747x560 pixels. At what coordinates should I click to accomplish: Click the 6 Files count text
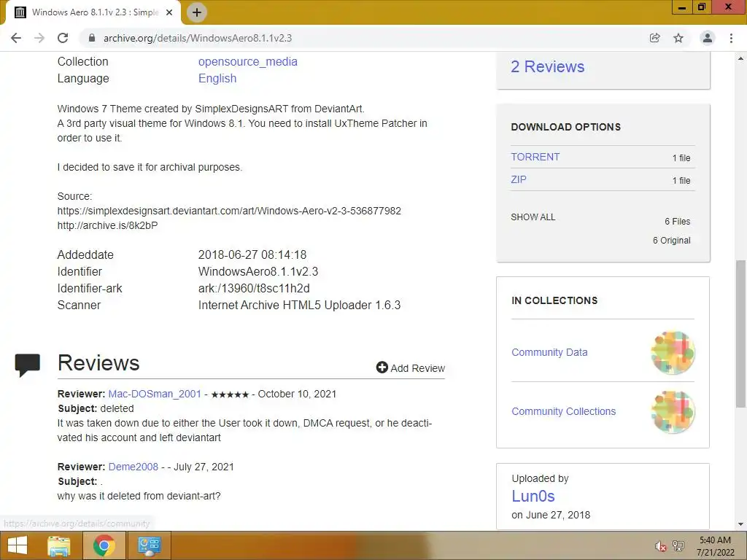coord(678,222)
